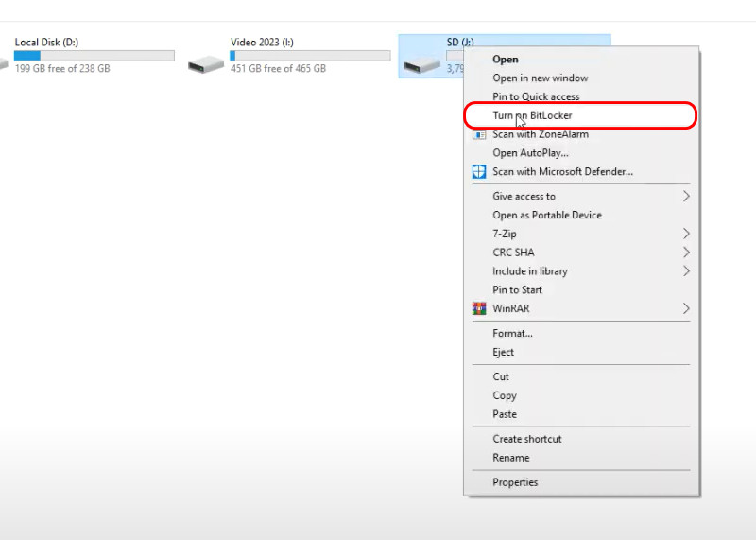Click the "199 GB free of 238 GB" text

click(62, 68)
